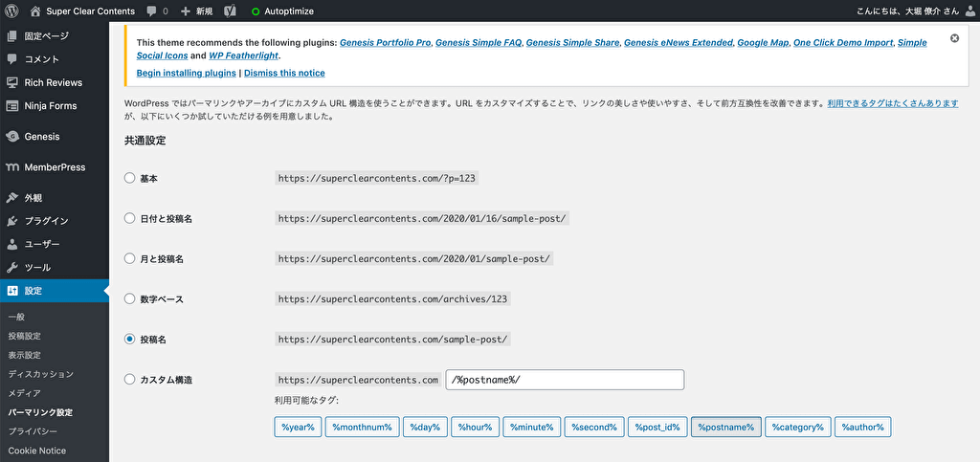Go to プライバシー submenu
The height and width of the screenshot is (462, 980).
point(33,431)
